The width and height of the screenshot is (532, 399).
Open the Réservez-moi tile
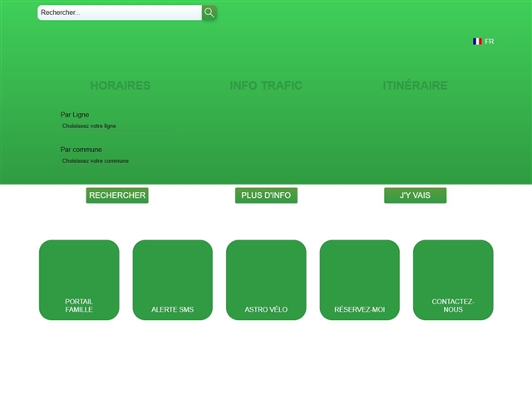click(x=359, y=279)
